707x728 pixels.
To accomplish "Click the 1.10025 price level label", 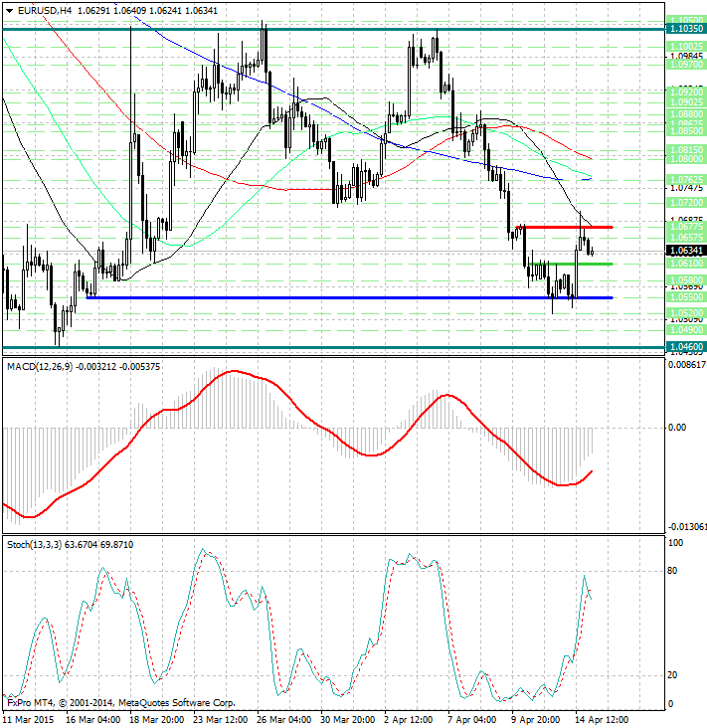I will coord(686,47).
